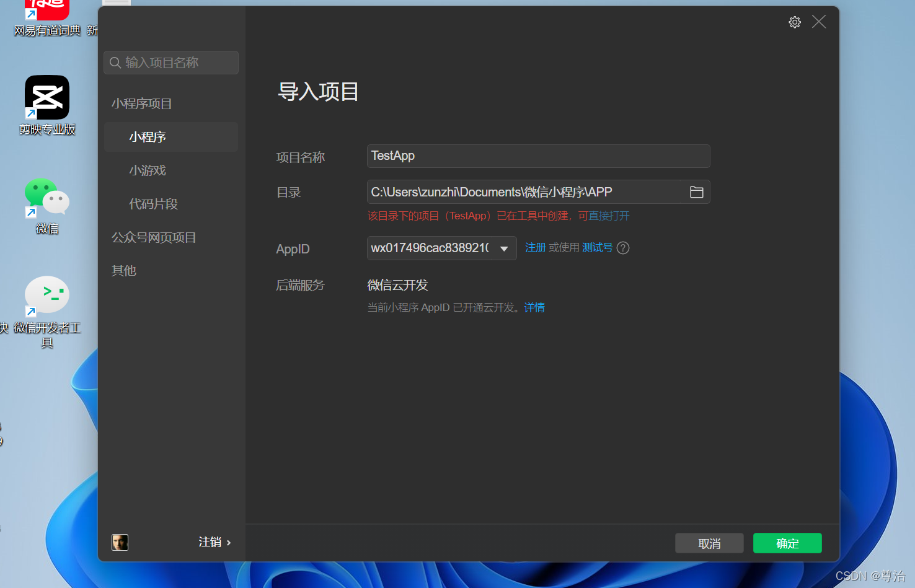Click the 取消 cancel button
The height and width of the screenshot is (588, 915).
coord(709,543)
